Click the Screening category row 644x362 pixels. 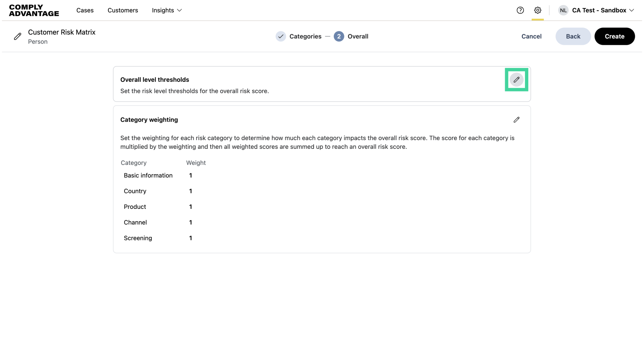(x=138, y=238)
